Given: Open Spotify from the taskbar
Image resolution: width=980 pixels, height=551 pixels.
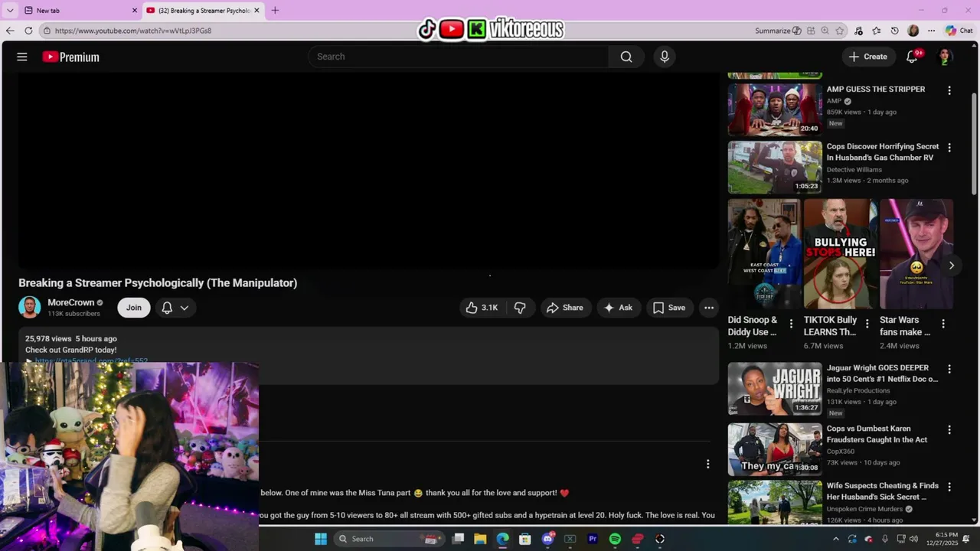Looking at the screenshot, I should [x=615, y=539].
